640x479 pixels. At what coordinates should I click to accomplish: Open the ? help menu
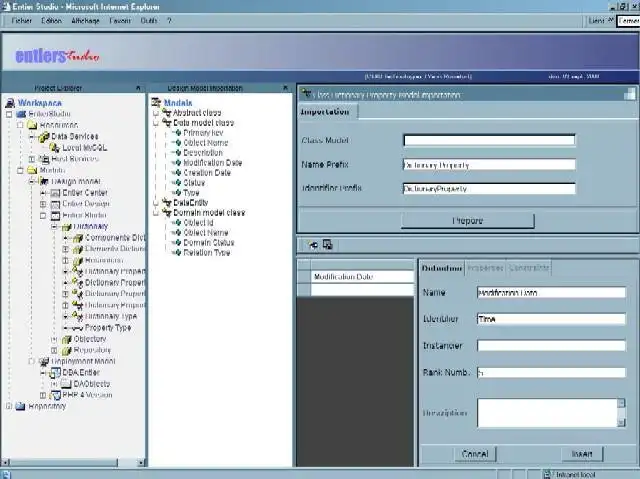(169, 20)
